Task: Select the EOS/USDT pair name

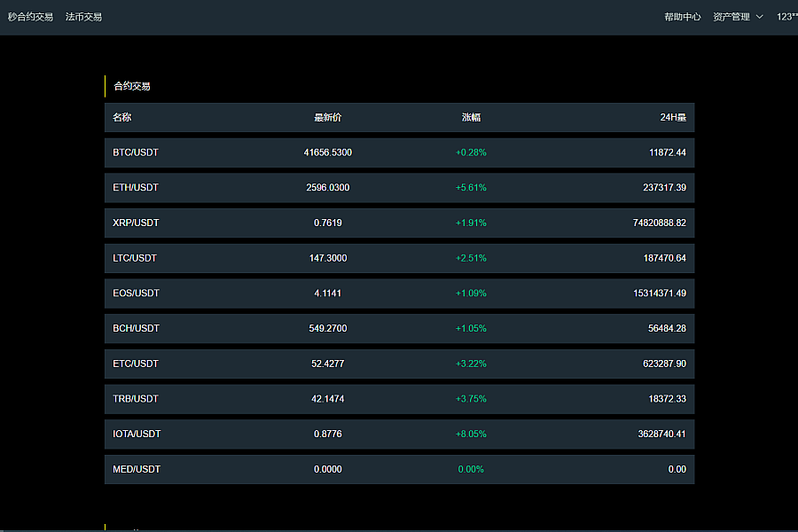Action: tap(136, 293)
